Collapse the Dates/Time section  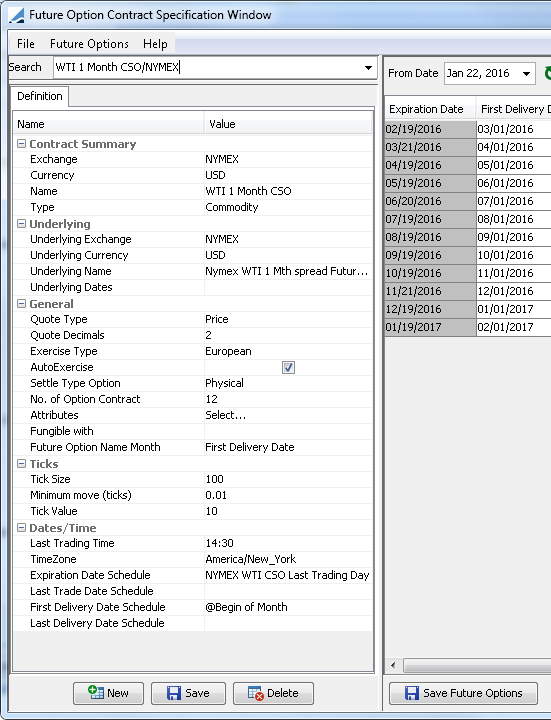[21, 528]
